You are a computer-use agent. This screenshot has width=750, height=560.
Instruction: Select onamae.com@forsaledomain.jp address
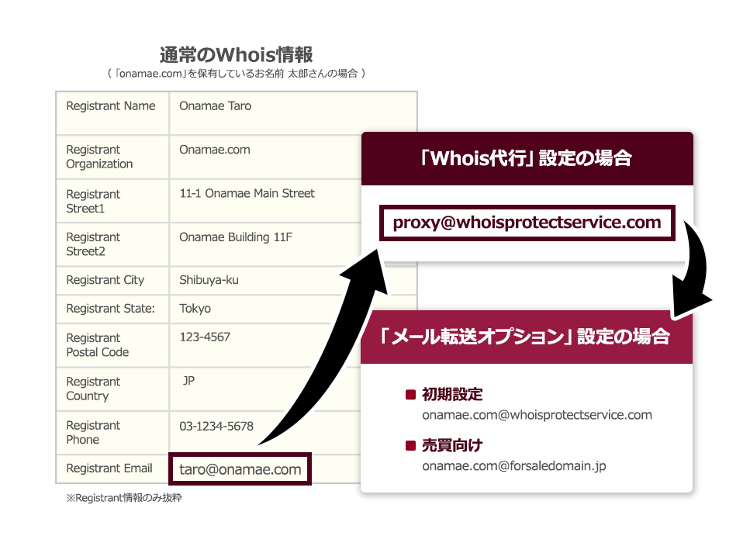[x=514, y=466]
